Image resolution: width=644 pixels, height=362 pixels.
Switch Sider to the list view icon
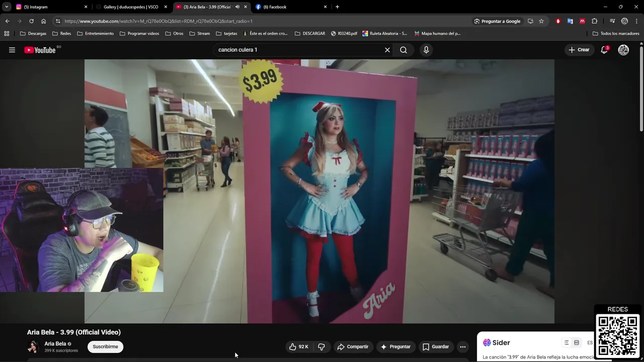(567, 343)
